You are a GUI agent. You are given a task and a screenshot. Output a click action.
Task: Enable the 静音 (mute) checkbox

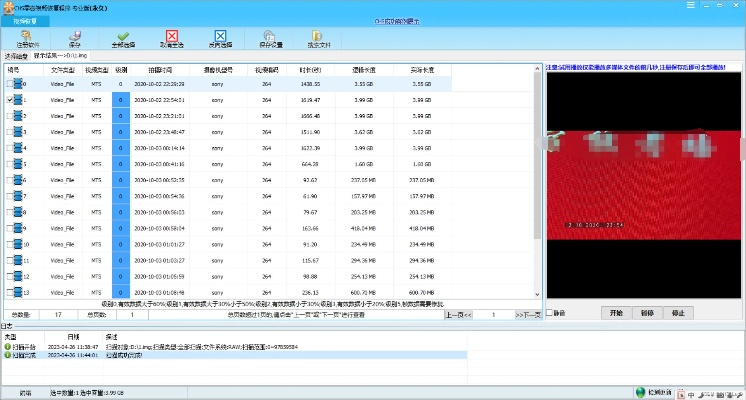550,313
